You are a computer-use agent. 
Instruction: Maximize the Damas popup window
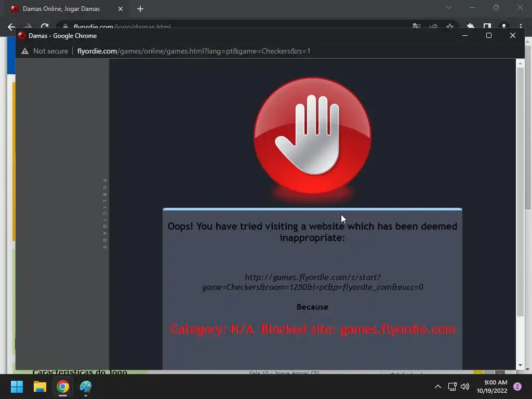coord(489,36)
